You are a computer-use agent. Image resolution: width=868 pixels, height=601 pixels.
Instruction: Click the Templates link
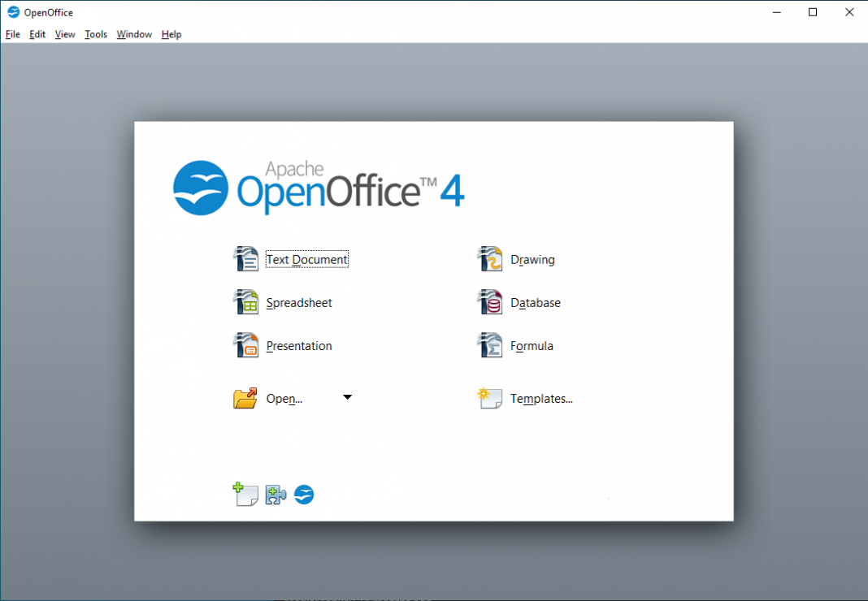(540, 398)
